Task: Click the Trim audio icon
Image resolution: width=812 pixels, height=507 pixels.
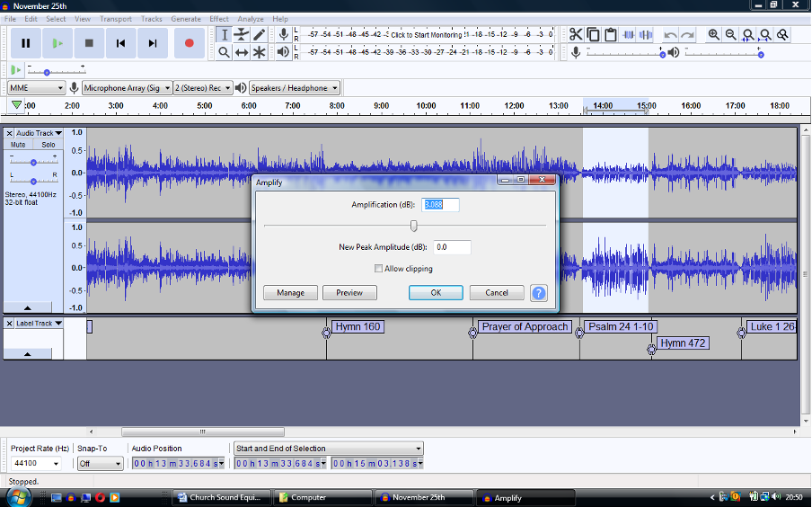Action: pos(628,35)
